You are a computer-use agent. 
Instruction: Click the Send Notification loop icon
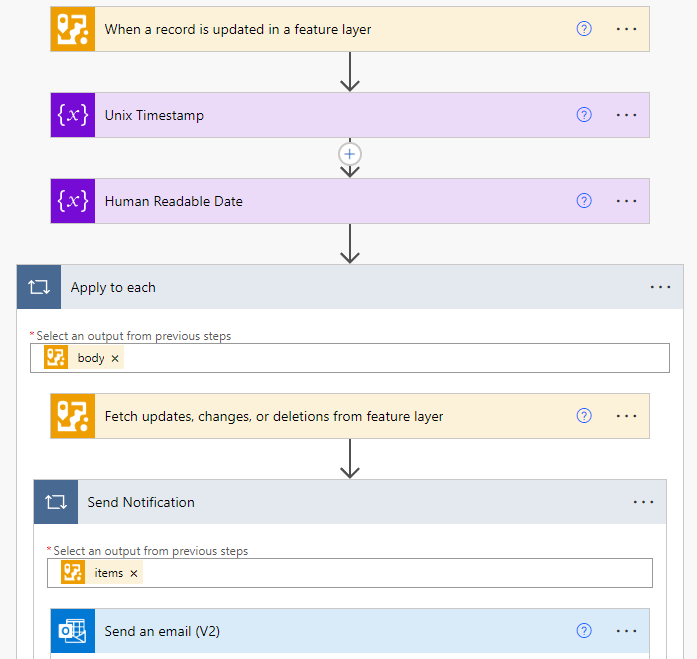pos(56,502)
